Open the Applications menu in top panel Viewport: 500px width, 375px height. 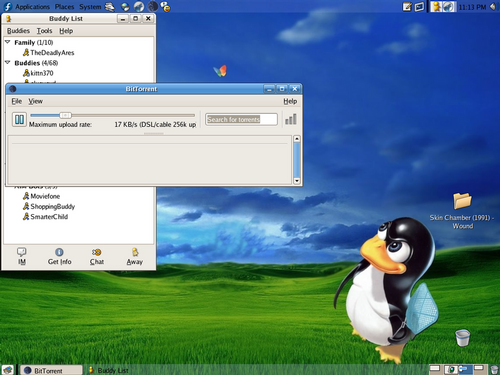pos(32,7)
